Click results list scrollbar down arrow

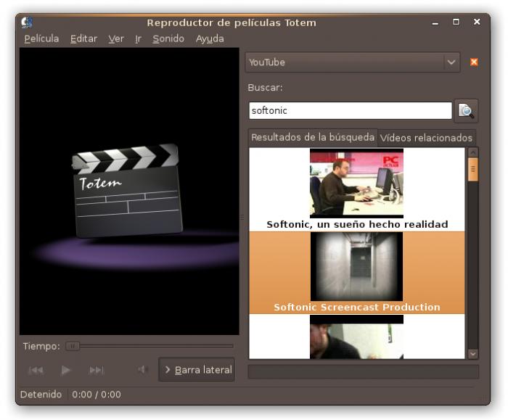[473, 353]
